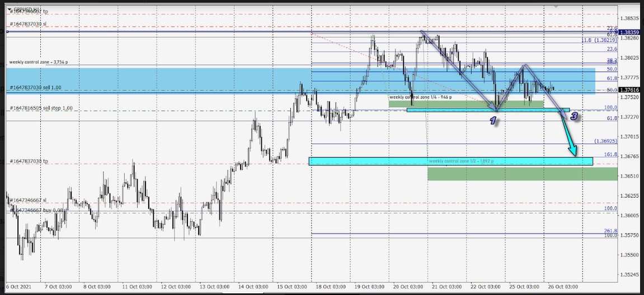This screenshot has height=295, width=644.
Task: Select the anchor point of the 1.38359 line
Action: pos(7,32)
